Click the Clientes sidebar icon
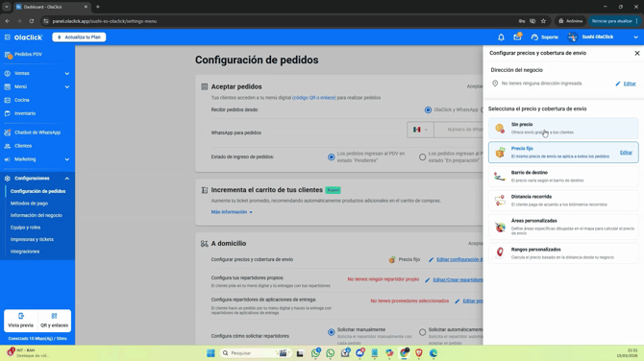Viewport: 644px width, 361px height. [x=8, y=146]
